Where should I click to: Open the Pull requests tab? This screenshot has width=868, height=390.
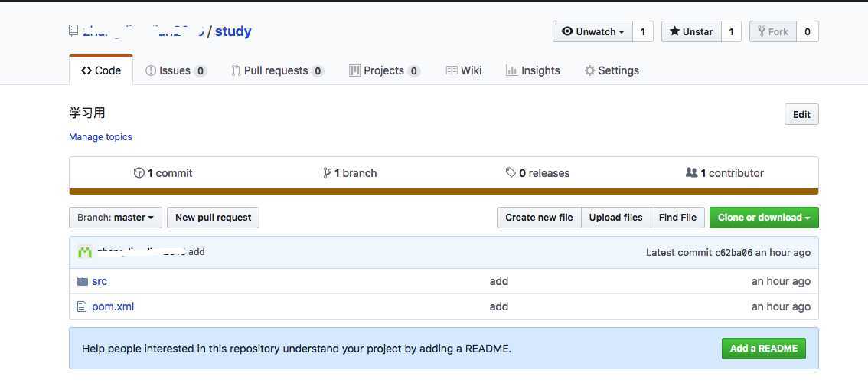[x=277, y=70]
